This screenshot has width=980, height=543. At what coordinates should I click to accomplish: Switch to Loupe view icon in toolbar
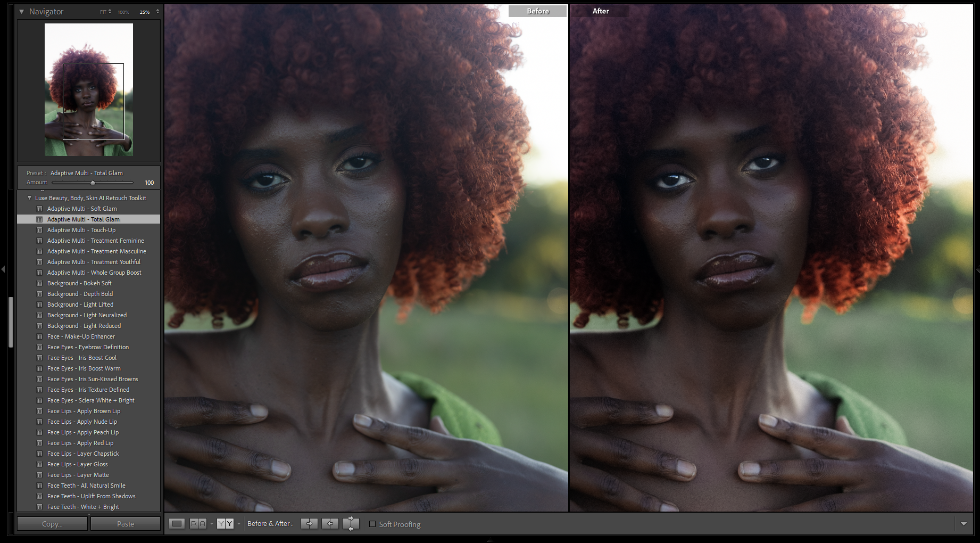tap(177, 524)
